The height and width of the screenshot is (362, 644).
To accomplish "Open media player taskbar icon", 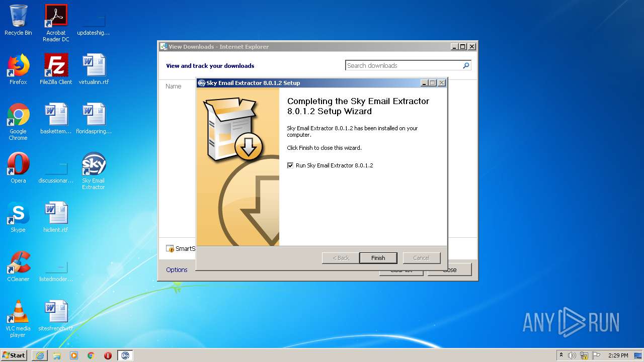I will [x=74, y=355].
